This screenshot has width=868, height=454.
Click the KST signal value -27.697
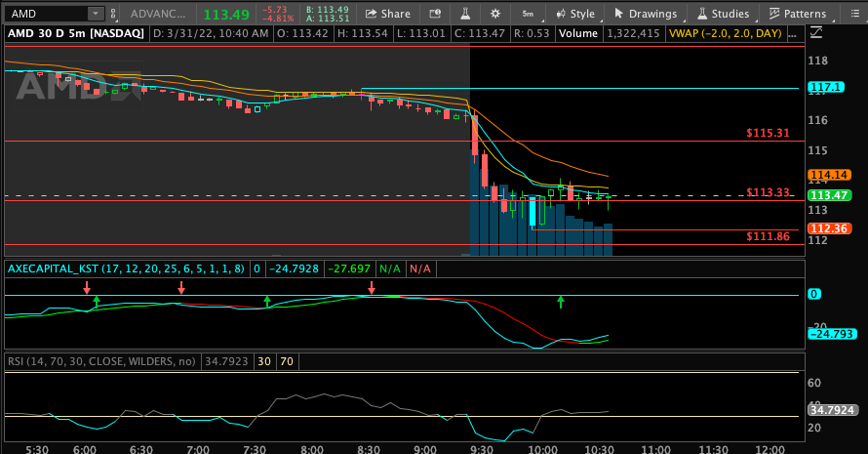[349, 268]
